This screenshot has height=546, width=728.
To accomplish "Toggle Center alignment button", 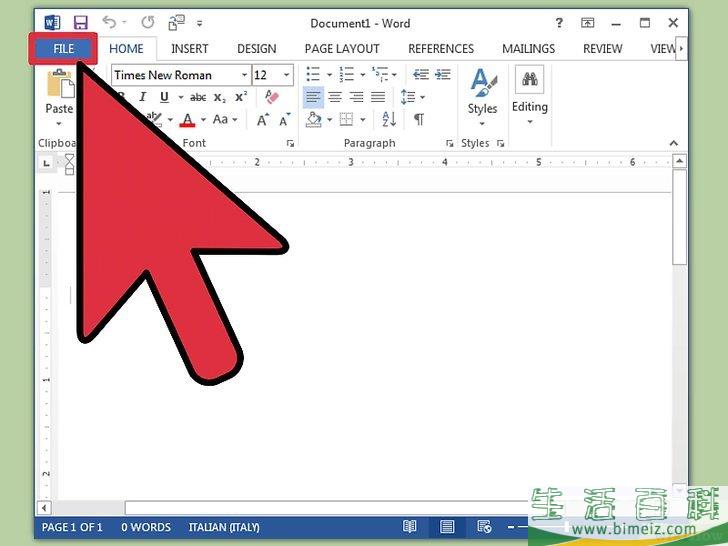I will [335, 97].
